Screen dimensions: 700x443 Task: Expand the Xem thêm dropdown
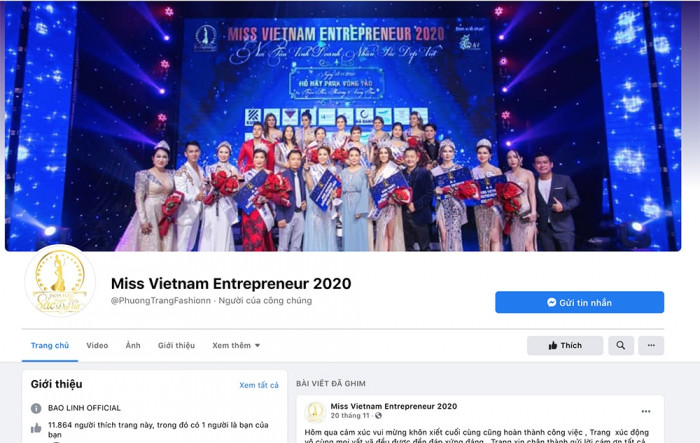pos(236,345)
